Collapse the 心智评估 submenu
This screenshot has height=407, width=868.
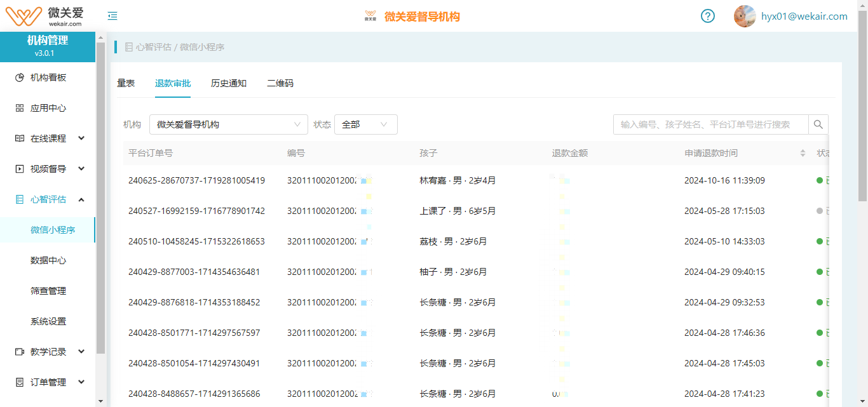pos(81,199)
